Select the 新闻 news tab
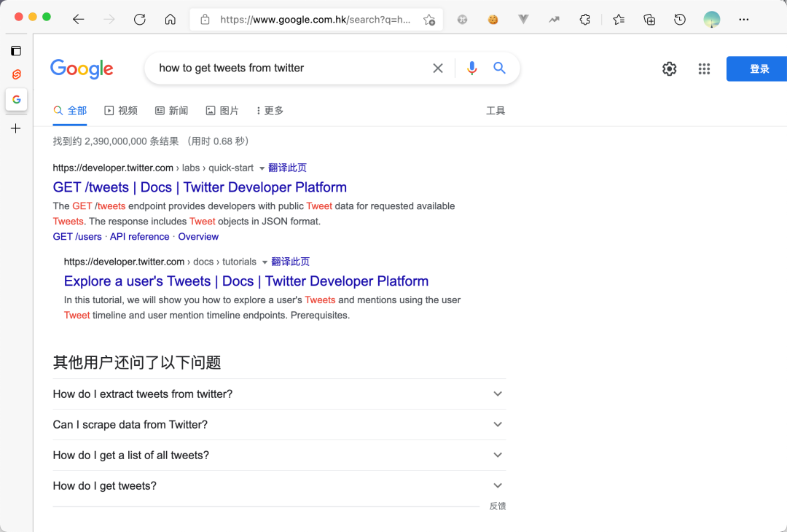This screenshot has height=532, width=787. click(172, 111)
